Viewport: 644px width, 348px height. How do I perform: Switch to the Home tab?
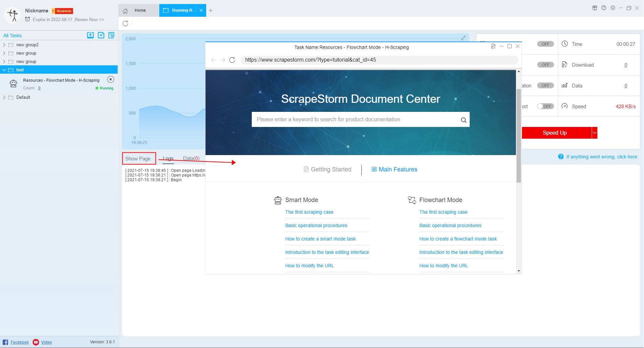pos(139,10)
